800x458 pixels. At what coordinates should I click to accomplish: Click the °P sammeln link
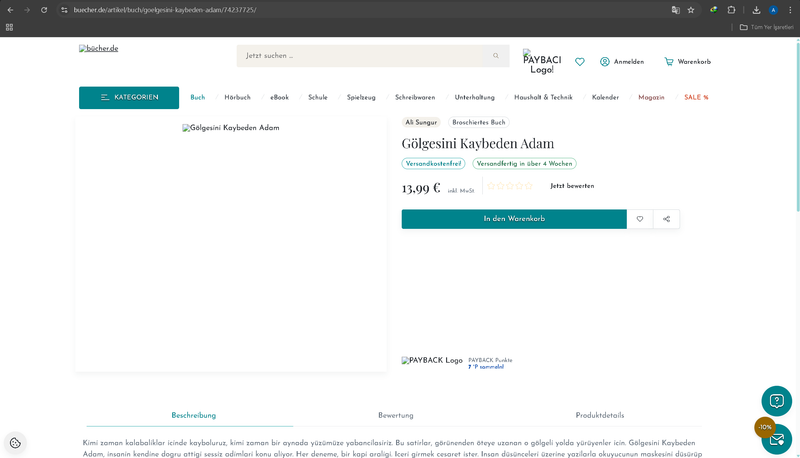coord(486,367)
